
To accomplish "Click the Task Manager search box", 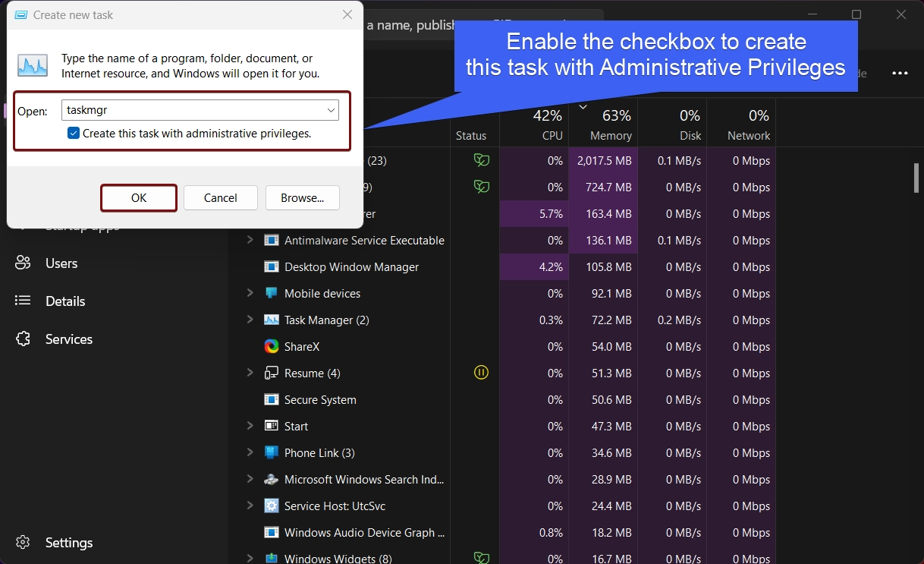I will point(484,26).
